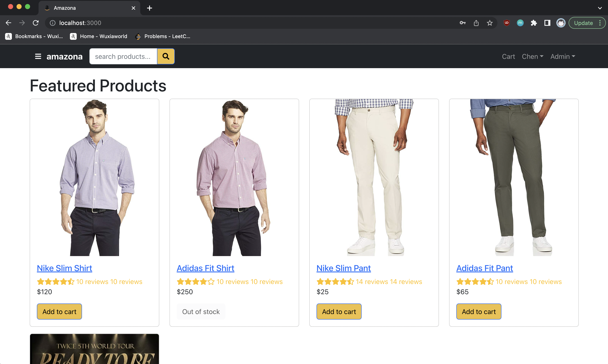Image resolution: width=608 pixels, height=364 pixels.
Task: Expand the Admin dropdown menu
Action: [562, 56]
